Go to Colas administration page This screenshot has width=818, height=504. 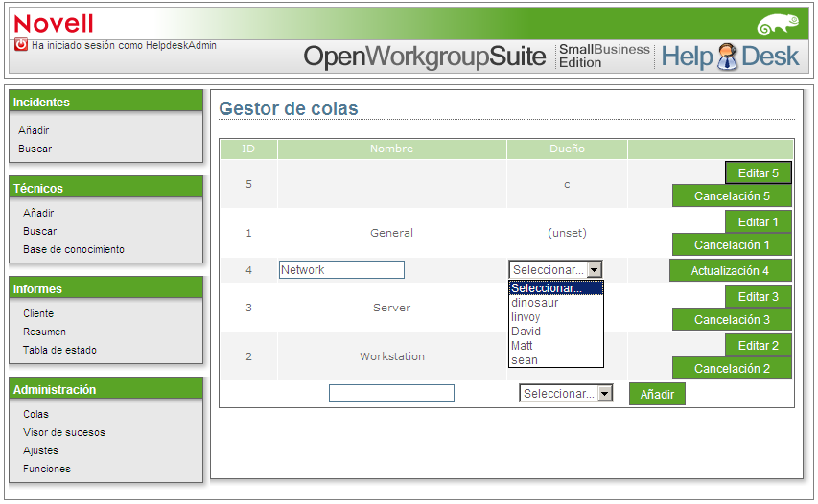tap(35, 414)
